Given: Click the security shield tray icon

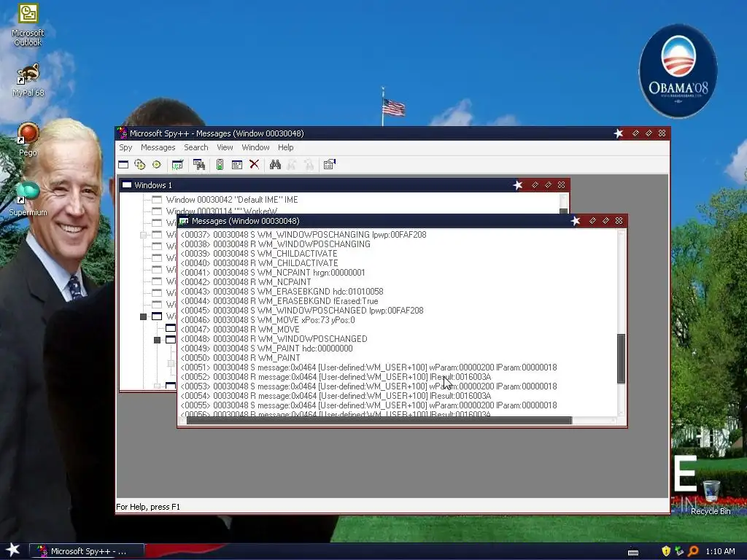Looking at the screenshot, I should [x=666, y=551].
